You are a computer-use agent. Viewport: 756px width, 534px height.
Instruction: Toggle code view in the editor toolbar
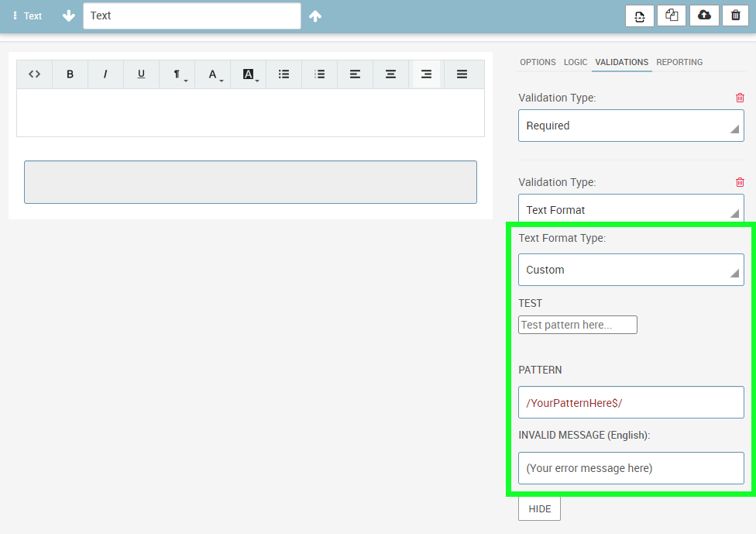34,74
